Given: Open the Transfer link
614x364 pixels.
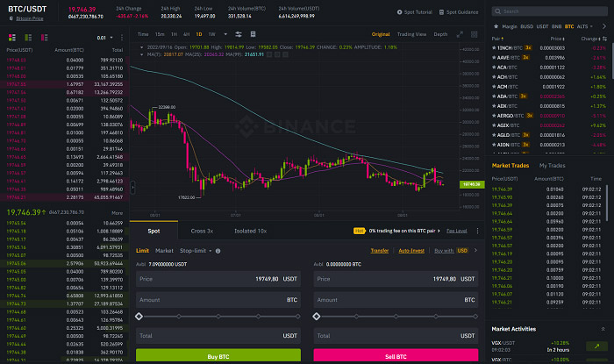Looking at the screenshot, I should 380,251.
